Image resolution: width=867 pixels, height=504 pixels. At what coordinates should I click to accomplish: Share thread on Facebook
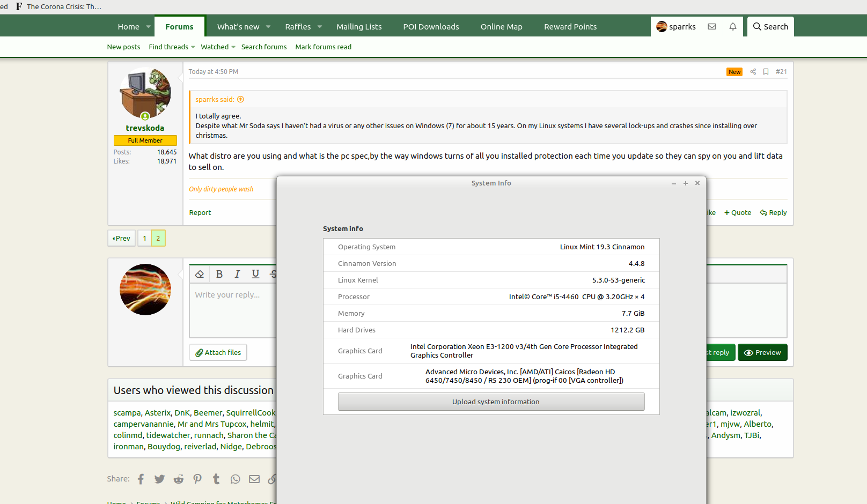141,479
